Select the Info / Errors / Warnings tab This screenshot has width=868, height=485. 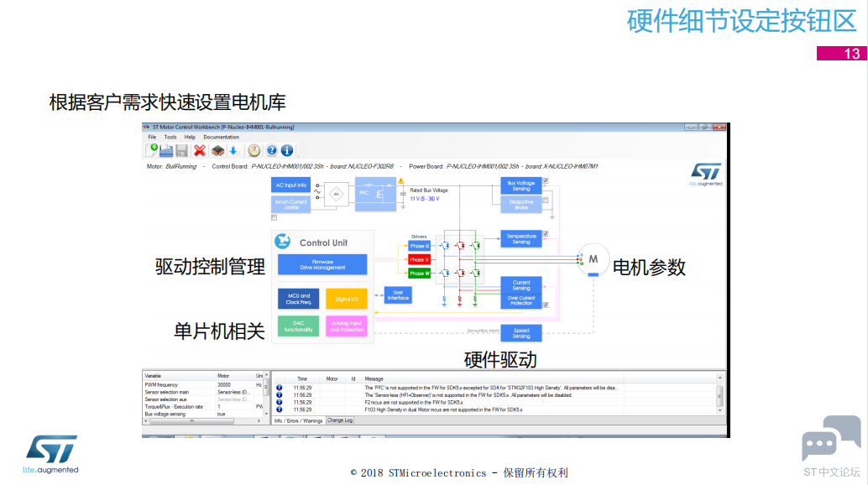click(x=298, y=421)
